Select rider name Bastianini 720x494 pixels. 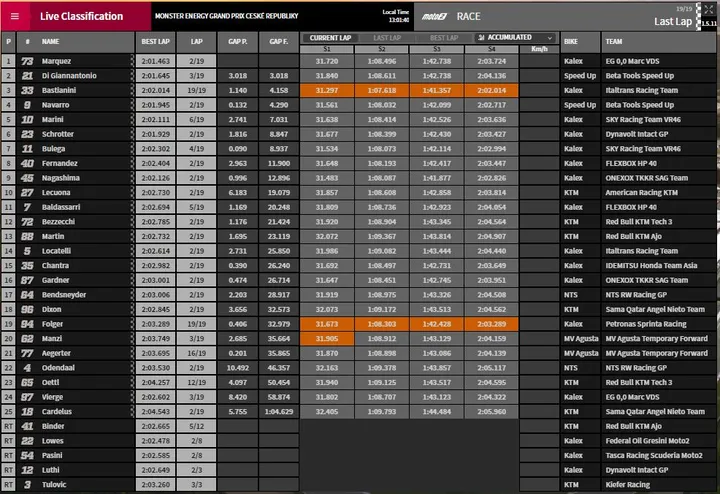point(59,90)
